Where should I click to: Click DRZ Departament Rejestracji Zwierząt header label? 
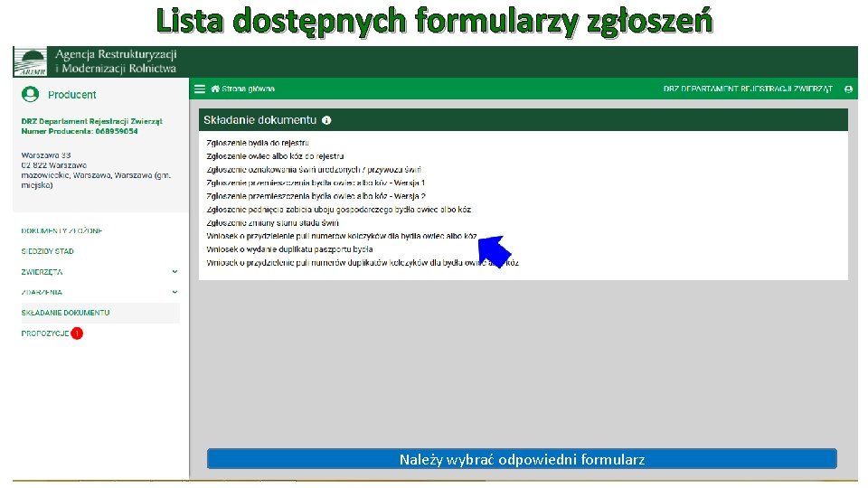(748, 89)
